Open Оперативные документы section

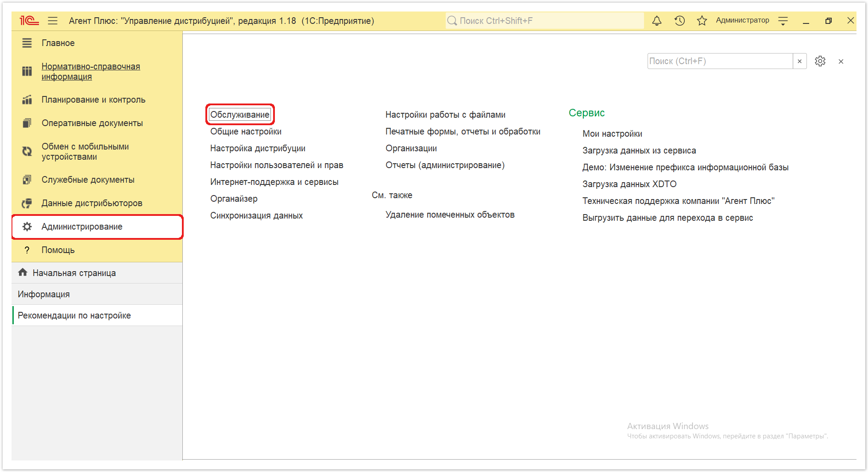click(97, 123)
